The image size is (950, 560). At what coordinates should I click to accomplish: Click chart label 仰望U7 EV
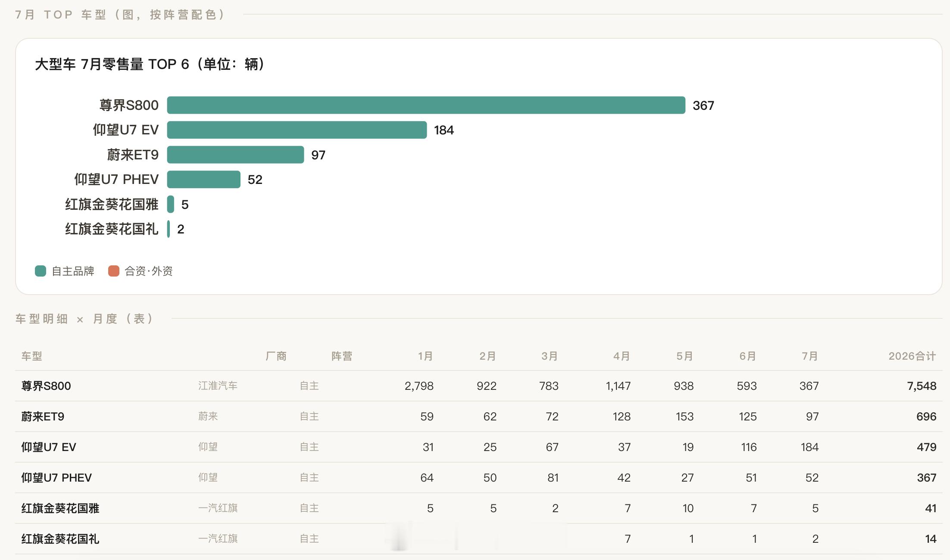coord(126,130)
